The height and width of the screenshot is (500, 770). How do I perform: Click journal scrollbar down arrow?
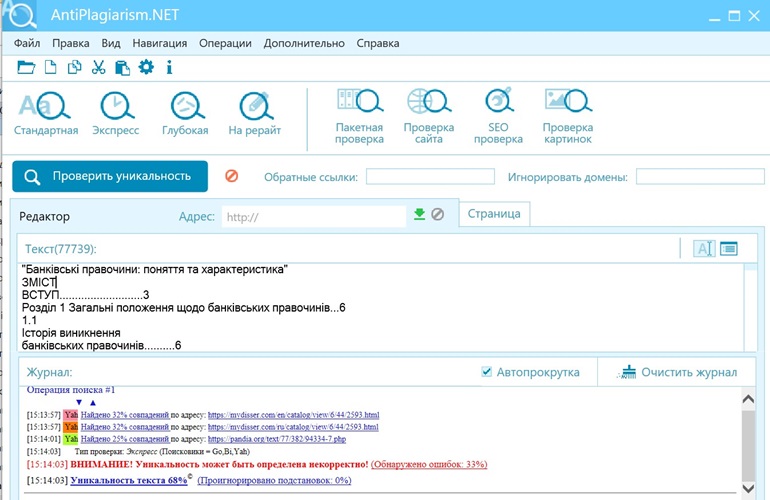point(748,488)
